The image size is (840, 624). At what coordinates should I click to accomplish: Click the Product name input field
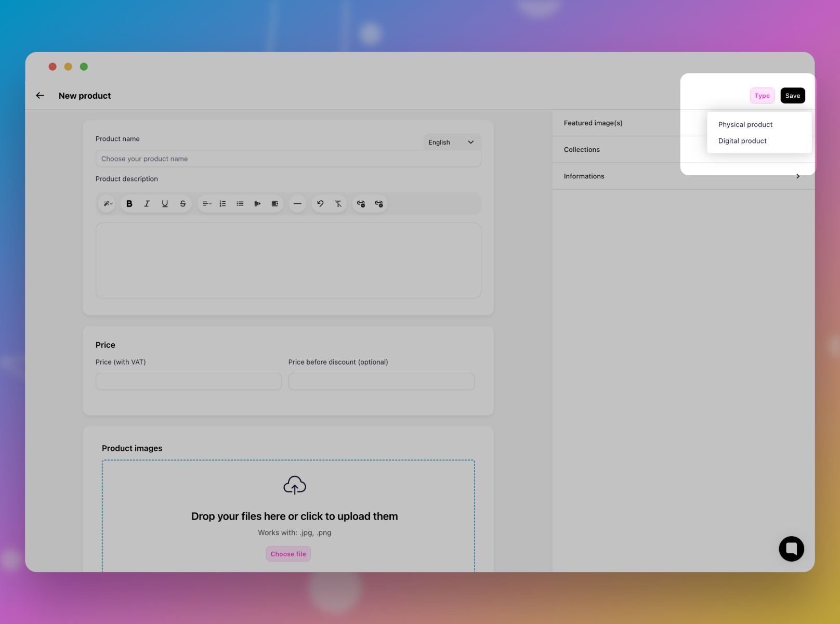pos(288,159)
